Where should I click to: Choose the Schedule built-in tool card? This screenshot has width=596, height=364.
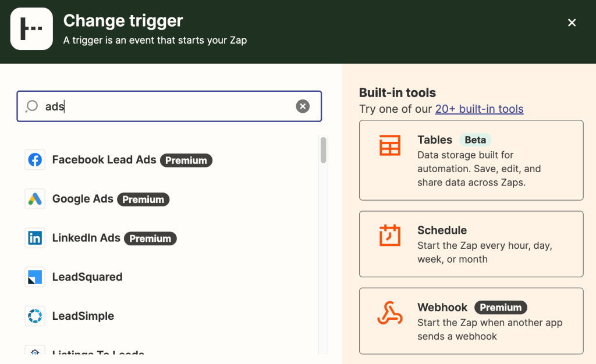click(471, 244)
